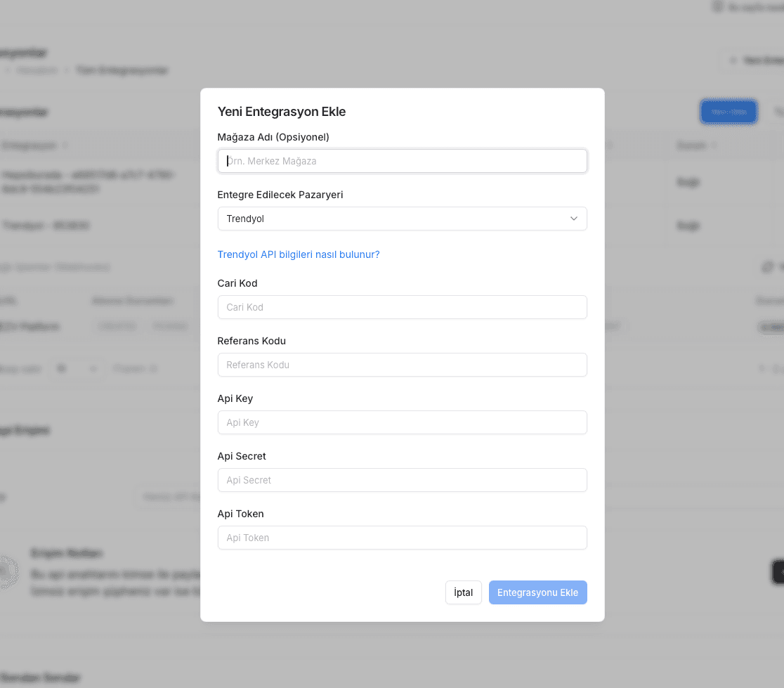Select the Referans Kodu text box

click(402, 365)
